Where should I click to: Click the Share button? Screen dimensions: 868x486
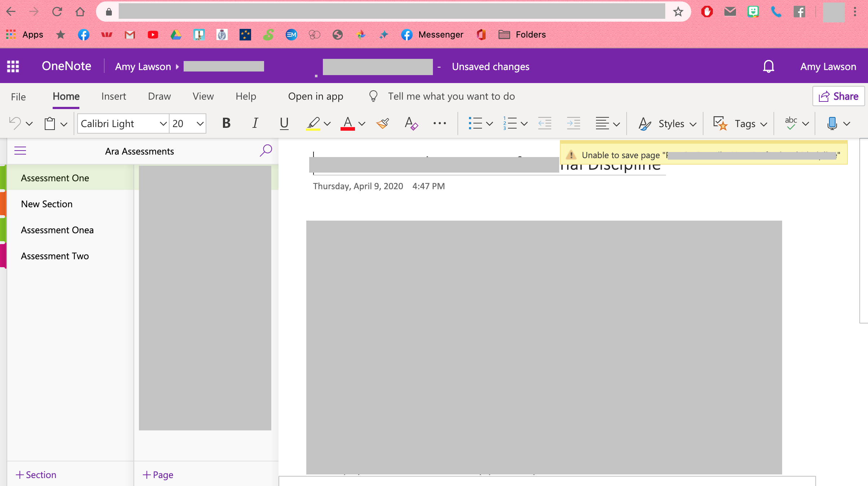point(838,96)
